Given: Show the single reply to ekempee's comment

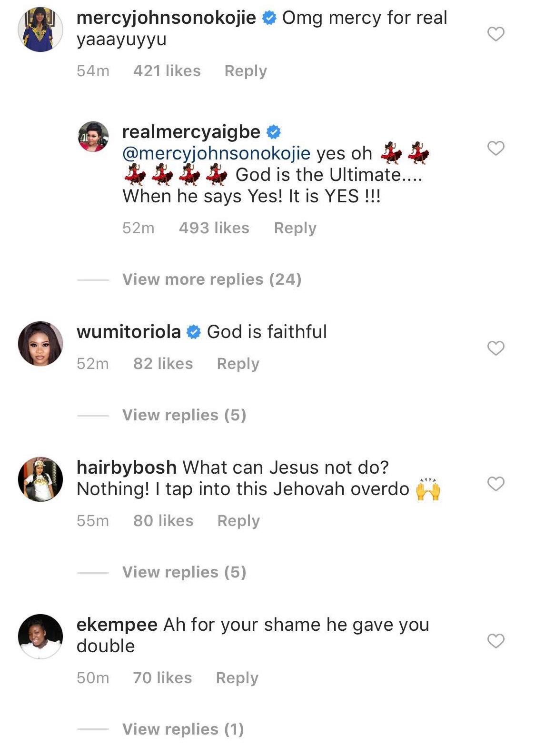Looking at the screenshot, I should pyautogui.click(x=183, y=729).
